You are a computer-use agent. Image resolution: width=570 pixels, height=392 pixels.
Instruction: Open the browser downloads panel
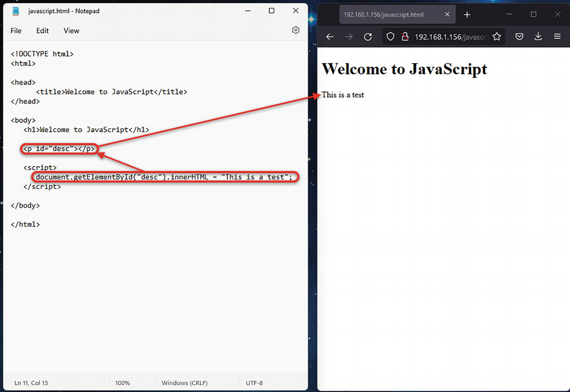(x=538, y=37)
